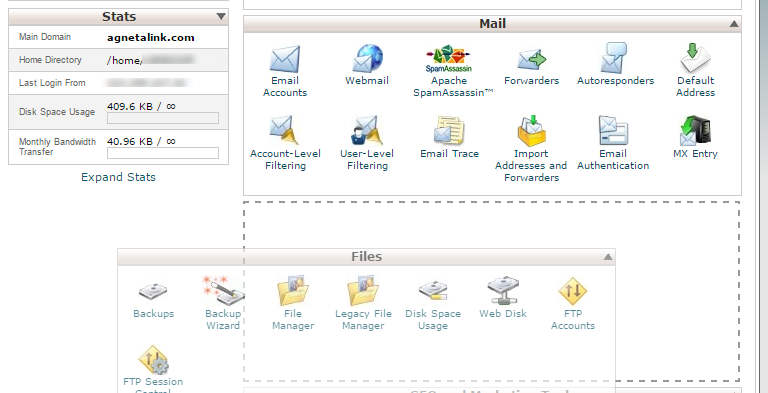Open the Email Accounts icon
This screenshot has height=393, width=768.
[x=285, y=59]
